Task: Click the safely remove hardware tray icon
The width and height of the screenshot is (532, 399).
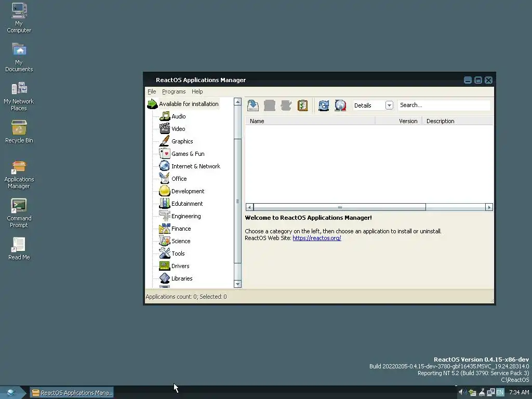Action: 472,393
